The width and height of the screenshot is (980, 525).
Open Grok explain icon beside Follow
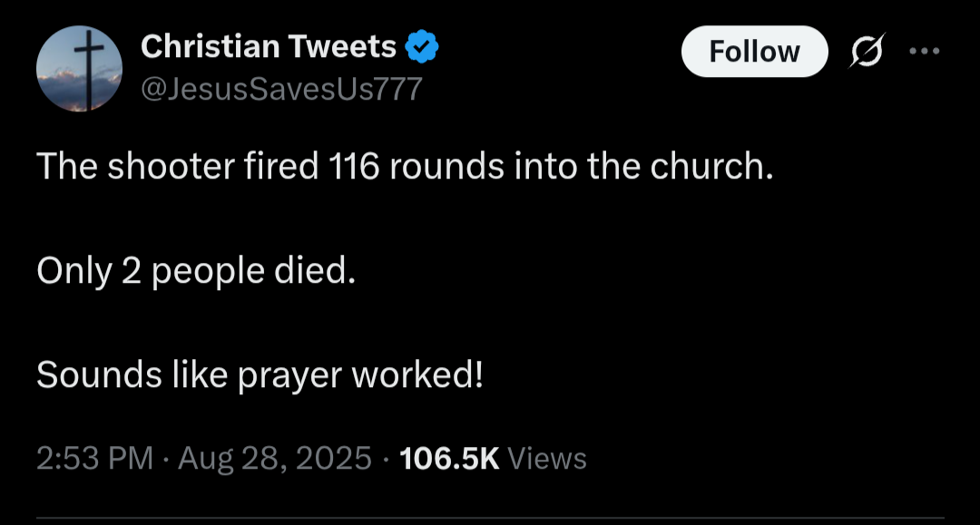tap(856, 53)
